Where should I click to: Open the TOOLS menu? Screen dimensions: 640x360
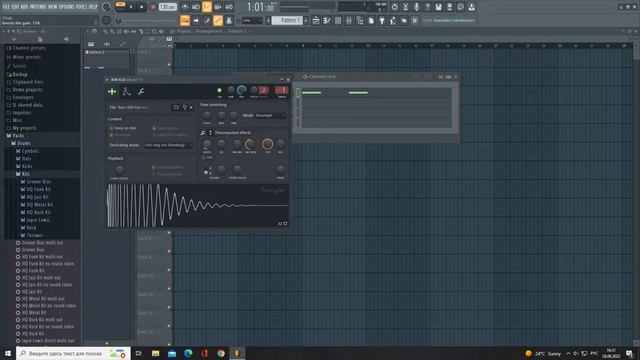[x=82, y=7]
